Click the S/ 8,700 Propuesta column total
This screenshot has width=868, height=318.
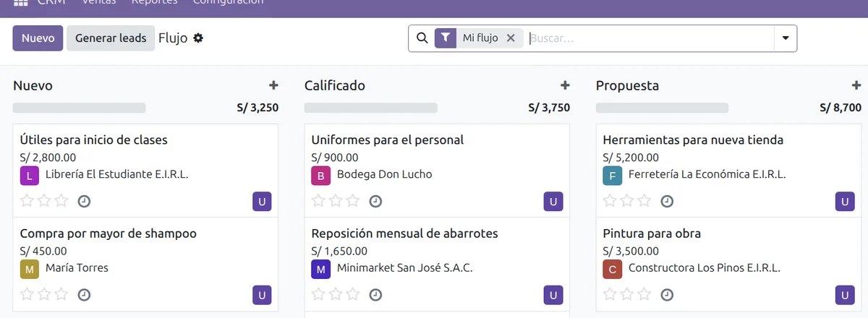point(841,108)
